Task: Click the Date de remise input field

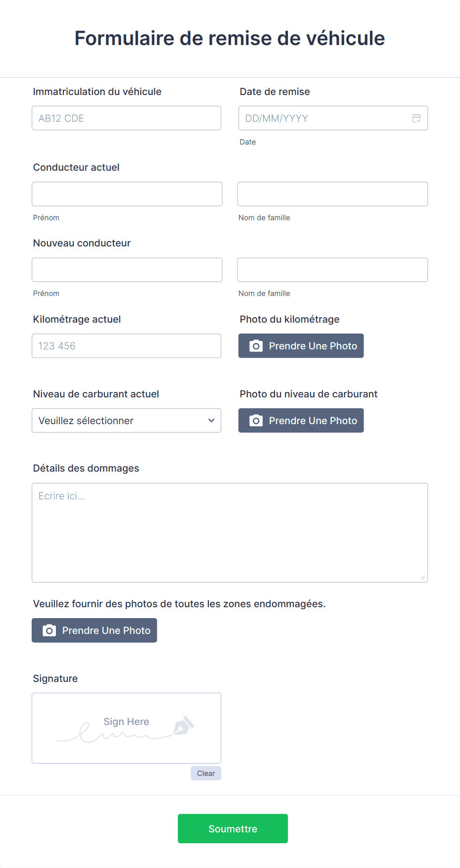Action: click(333, 118)
